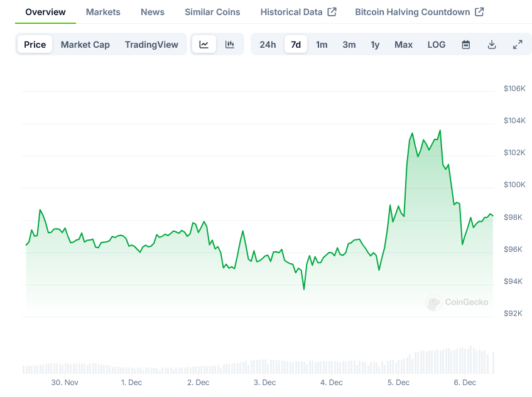532x397 pixels.
Task: Toggle LOG scale on the chart
Action: click(x=437, y=45)
